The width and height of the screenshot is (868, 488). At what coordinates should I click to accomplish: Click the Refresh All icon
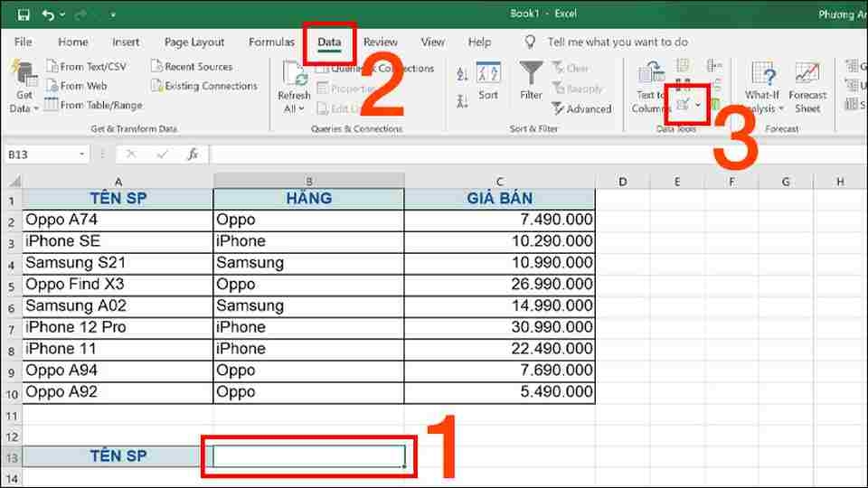tap(295, 75)
